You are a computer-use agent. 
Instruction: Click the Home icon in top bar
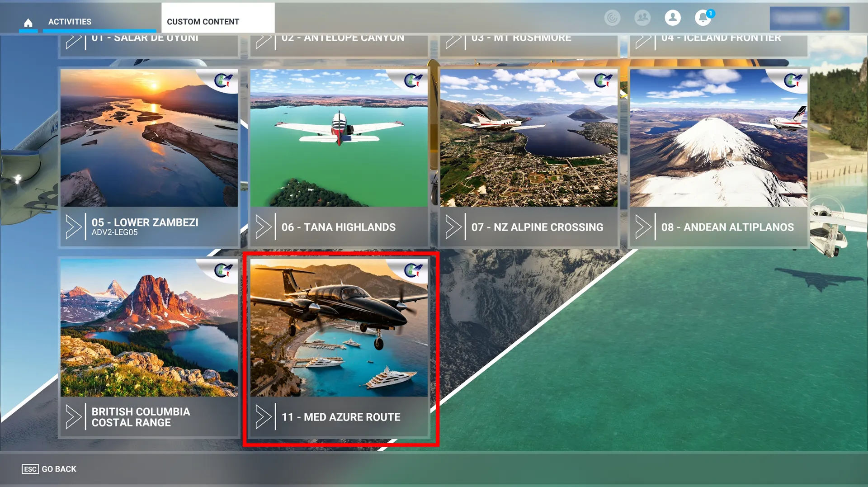(x=28, y=22)
